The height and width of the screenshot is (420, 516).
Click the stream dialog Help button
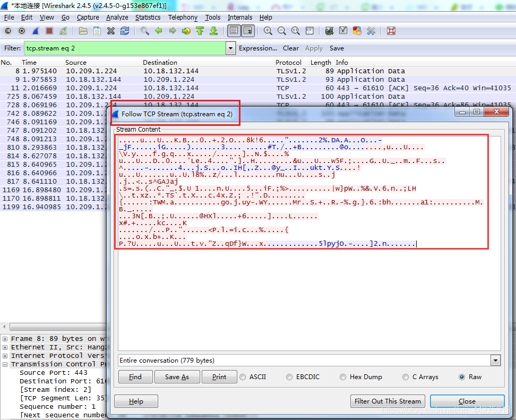(x=136, y=401)
